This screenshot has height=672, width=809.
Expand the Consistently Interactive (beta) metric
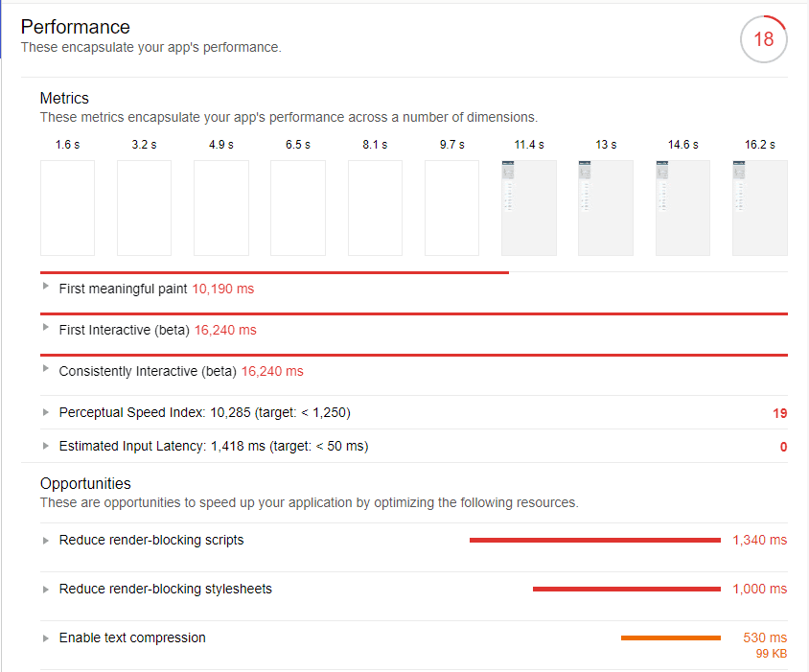(44, 371)
